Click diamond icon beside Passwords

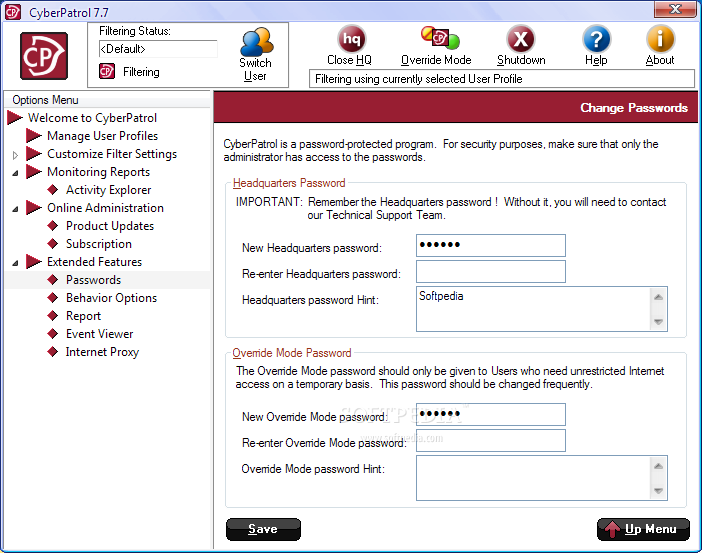53,280
